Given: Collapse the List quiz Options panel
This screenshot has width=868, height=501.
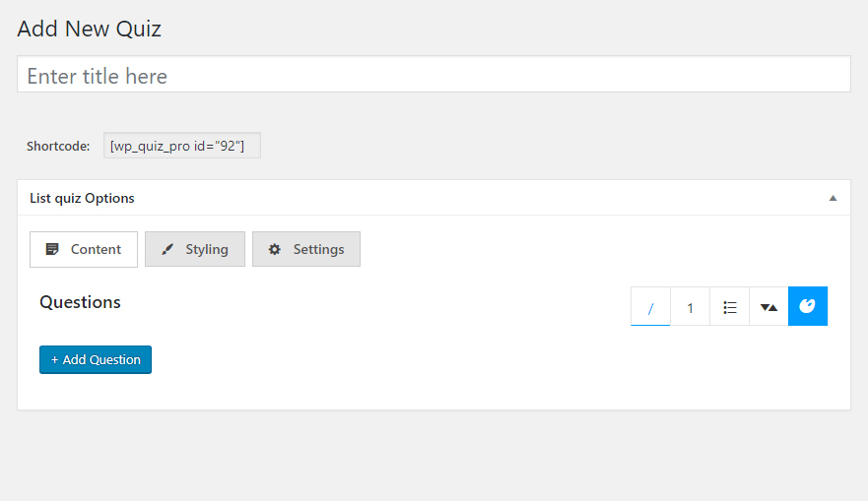Looking at the screenshot, I should point(833,198).
